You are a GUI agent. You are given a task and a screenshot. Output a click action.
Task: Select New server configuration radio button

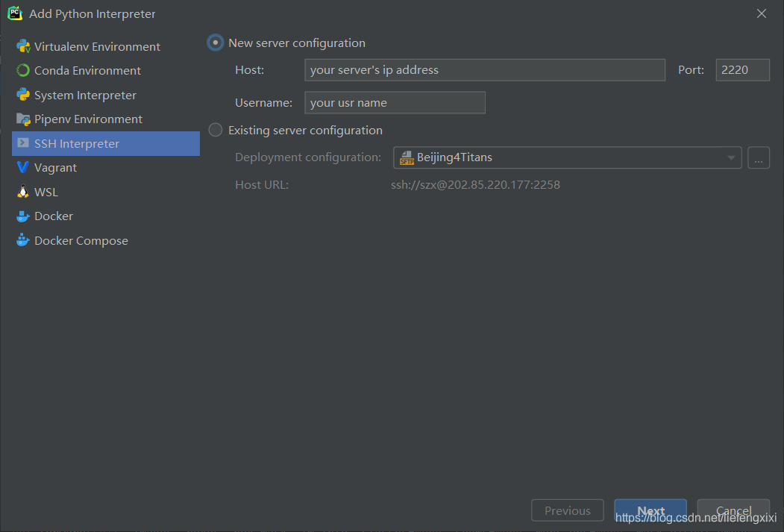click(216, 43)
